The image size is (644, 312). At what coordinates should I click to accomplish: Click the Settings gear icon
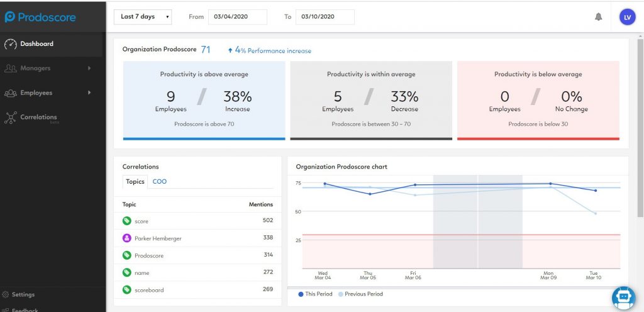pos(6,294)
